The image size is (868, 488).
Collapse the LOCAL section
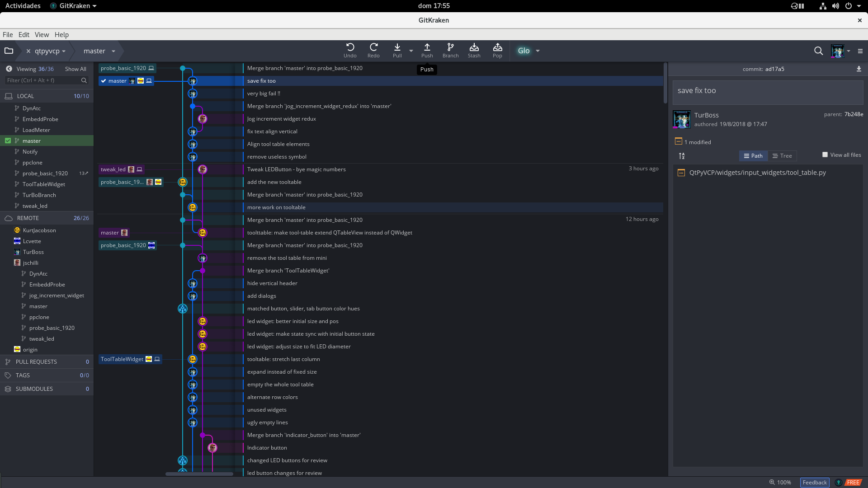pyautogui.click(x=47, y=96)
